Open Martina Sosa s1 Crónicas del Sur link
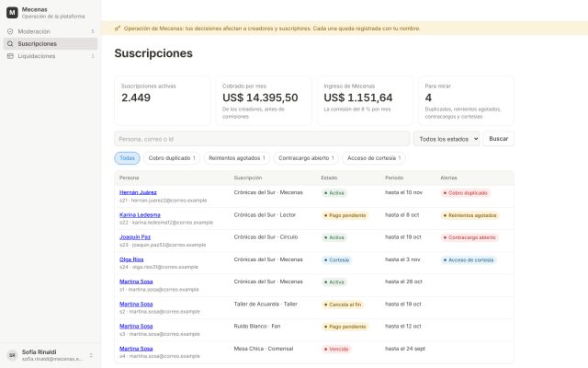Viewport: 588px width, 368px height. pyautogui.click(x=136, y=282)
